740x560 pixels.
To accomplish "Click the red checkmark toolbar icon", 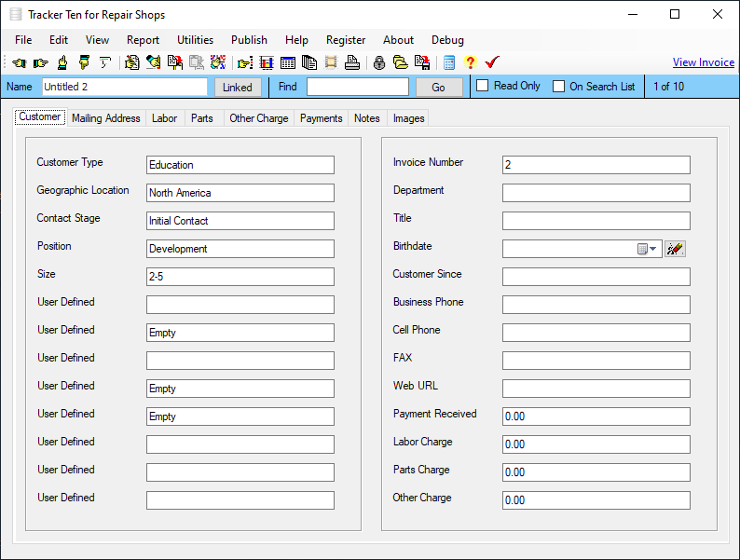I will click(x=492, y=62).
